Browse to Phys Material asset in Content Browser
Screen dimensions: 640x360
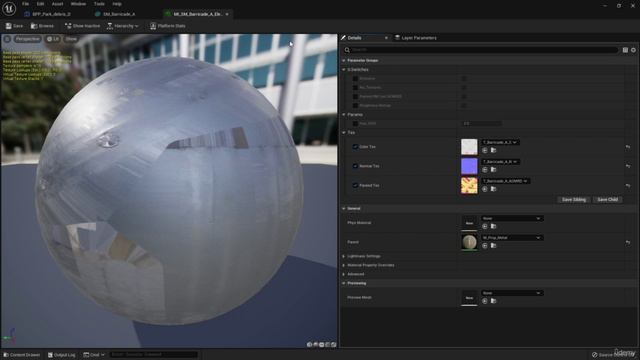[493, 226]
